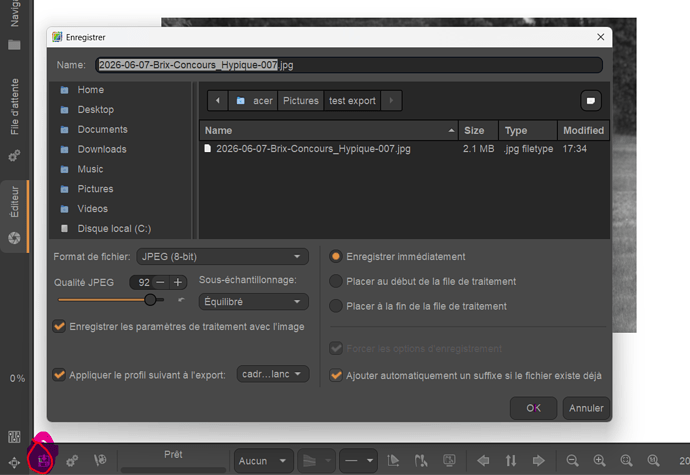Open the rendering intent dropdown
This screenshot has height=475, width=690.
pos(316,461)
